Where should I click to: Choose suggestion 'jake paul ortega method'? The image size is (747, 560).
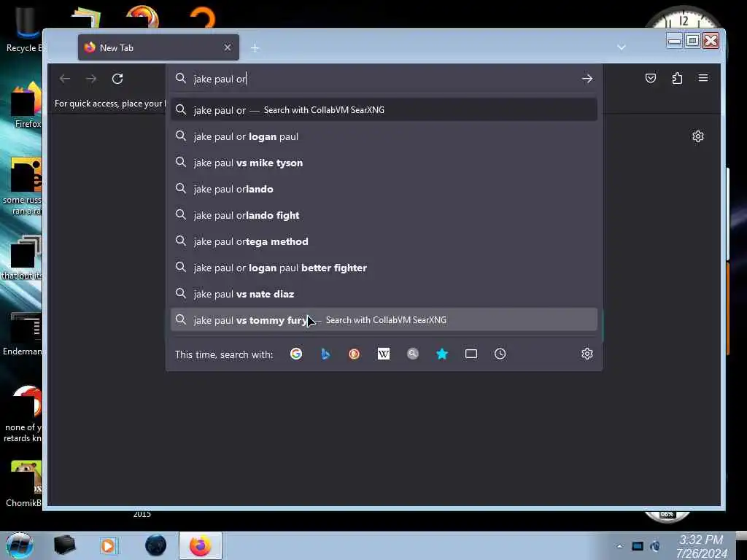coord(384,241)
